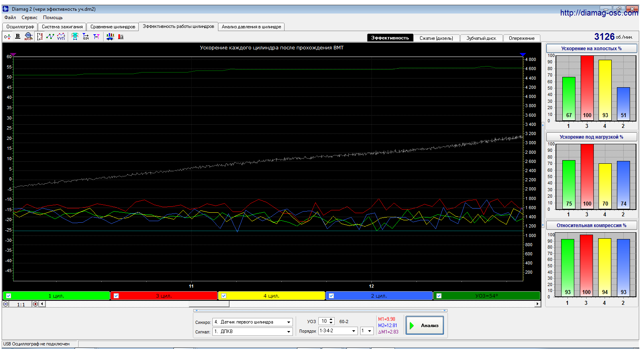This screenshot has width=644, height=349.
Task: Open the Синхро dropdown list
Action: (x=289, y=322)
